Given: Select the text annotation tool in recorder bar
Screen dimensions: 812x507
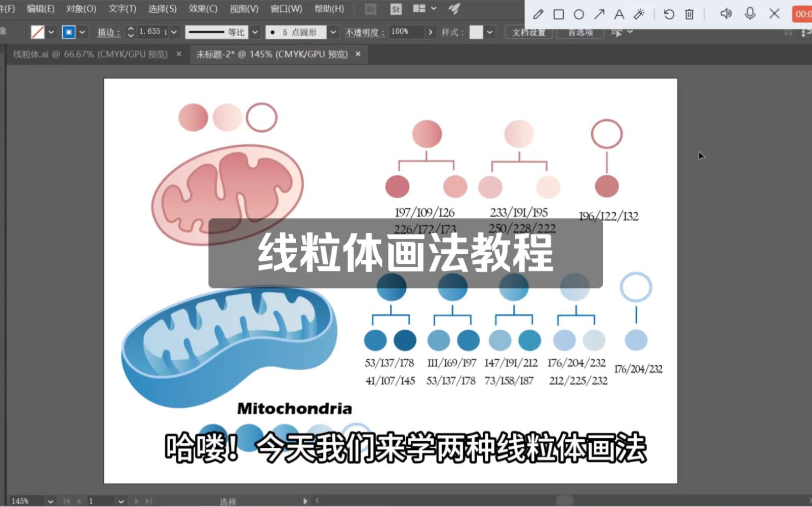Looking at the screenshot, I should tap(619, 14).
